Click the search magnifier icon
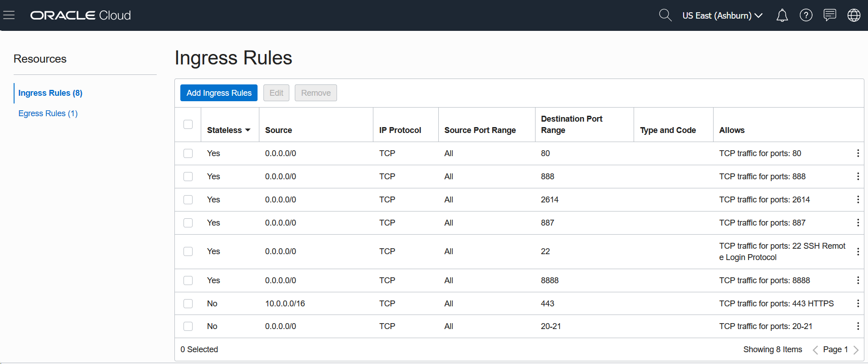Screen dimensions: 868x364 point(665,15)
